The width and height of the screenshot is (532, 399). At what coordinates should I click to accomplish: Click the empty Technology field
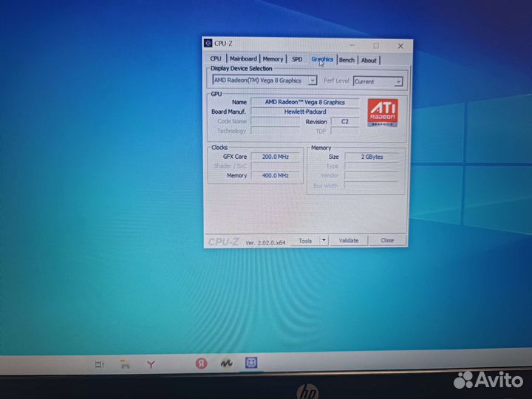click(x=276, y=131)
